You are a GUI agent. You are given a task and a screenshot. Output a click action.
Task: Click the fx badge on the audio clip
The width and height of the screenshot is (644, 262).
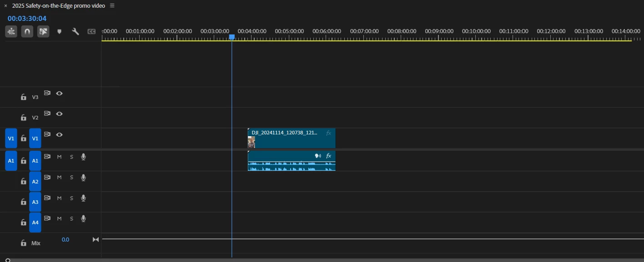point(328,156)
